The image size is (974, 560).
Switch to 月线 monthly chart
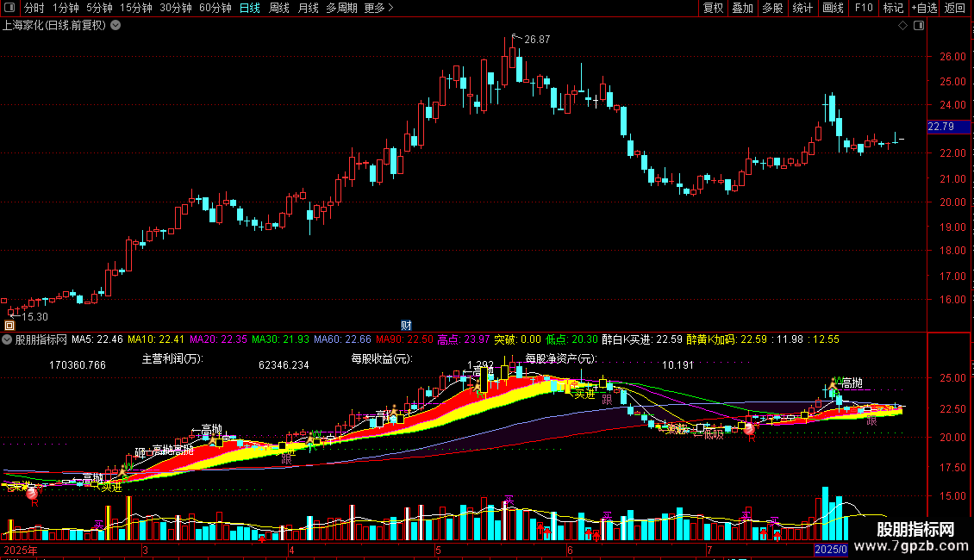pyautogui.click(x=308, y=8)
